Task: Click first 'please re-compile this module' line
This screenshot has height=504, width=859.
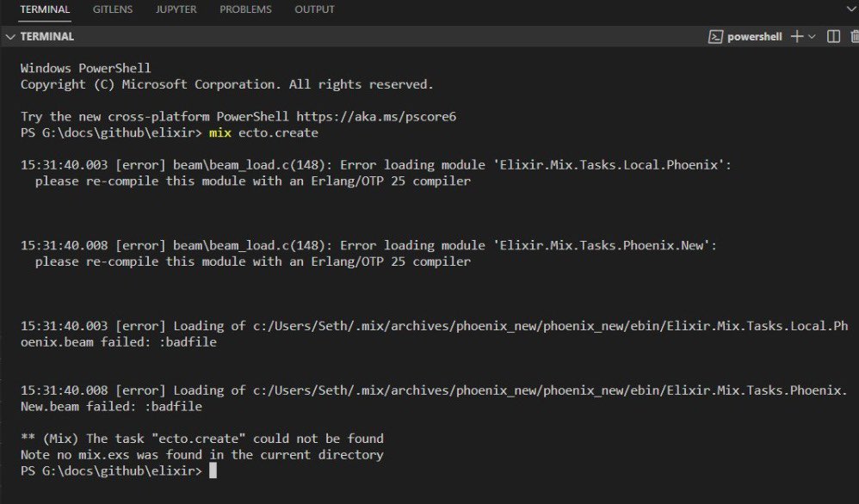Action: 252,181
